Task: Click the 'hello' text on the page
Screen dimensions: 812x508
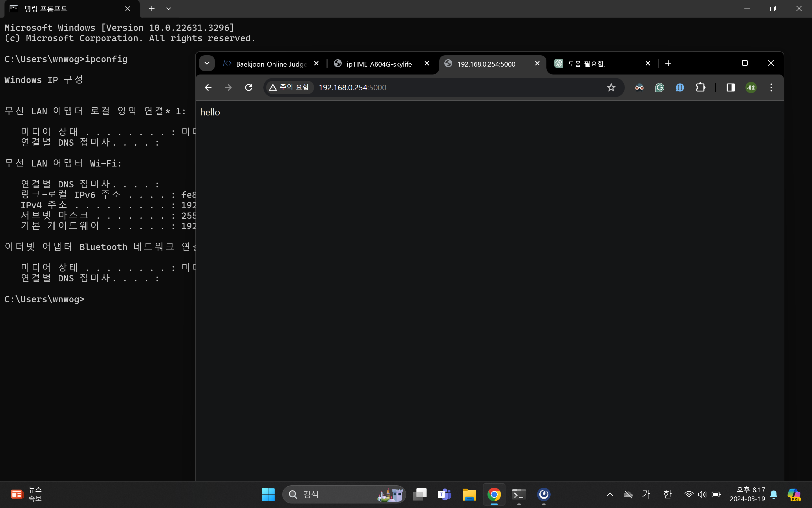Action: click(210, 112)
